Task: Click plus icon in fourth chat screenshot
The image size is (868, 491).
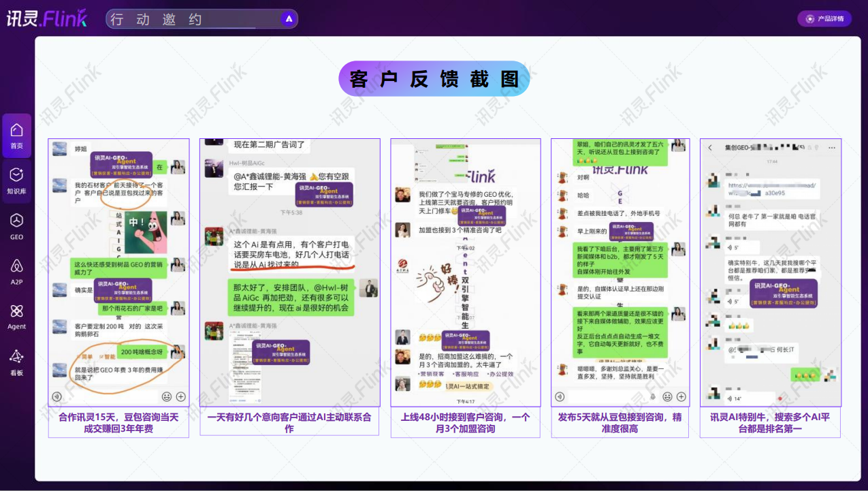Action: pyautogui.click(x=681, y=396)
